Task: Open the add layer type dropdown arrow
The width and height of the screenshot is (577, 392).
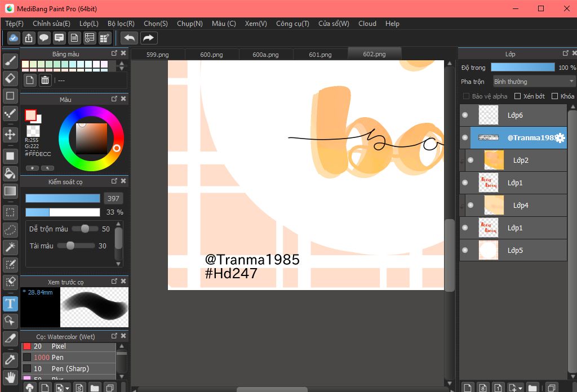Action: tap(520, 388)
